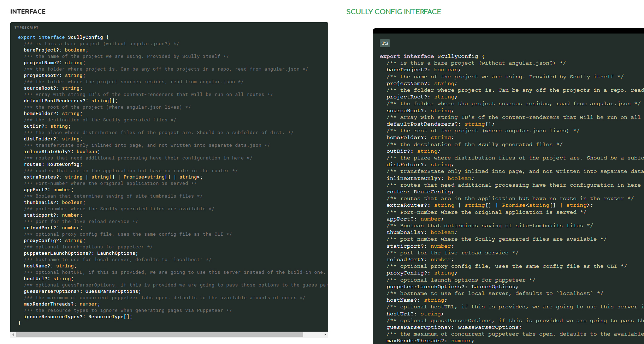This screenshot has width=644, height=344.
Task: Click 'staticport?: number;' in right code block
Action: tap(420, 246)
